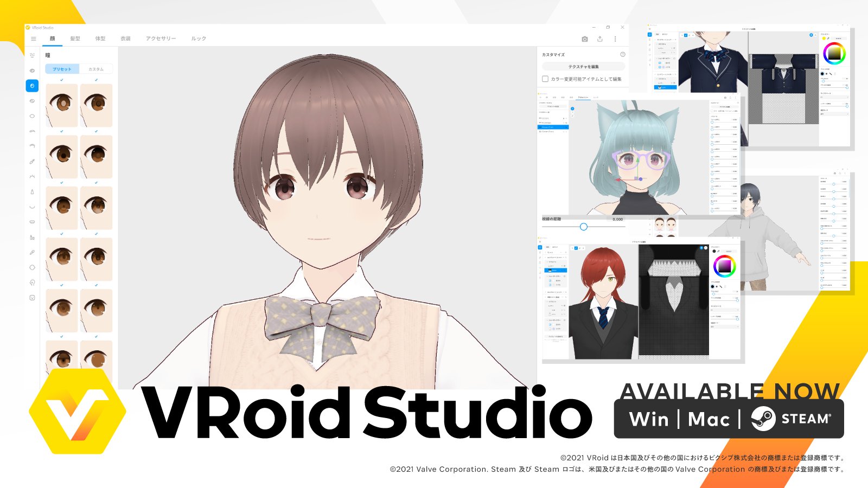Open the three-dot overflow menu in the toolbar
868x488 pixels.
615,38
